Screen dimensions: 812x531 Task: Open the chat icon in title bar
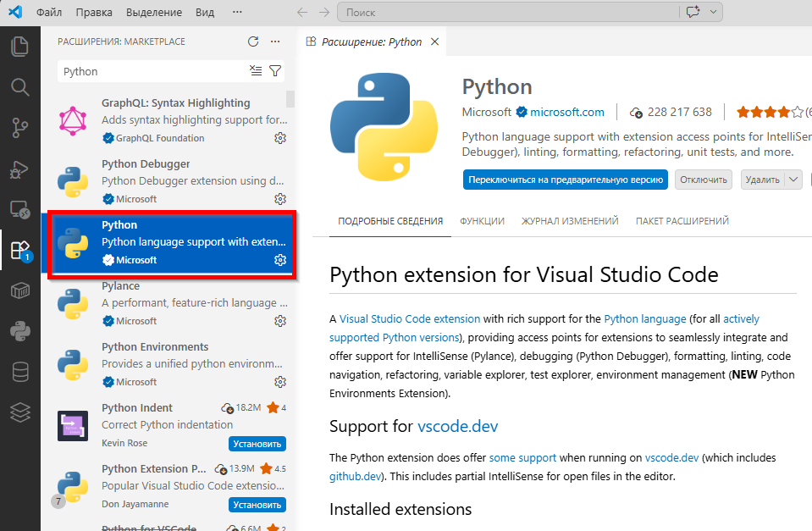[x=693, y=12]
